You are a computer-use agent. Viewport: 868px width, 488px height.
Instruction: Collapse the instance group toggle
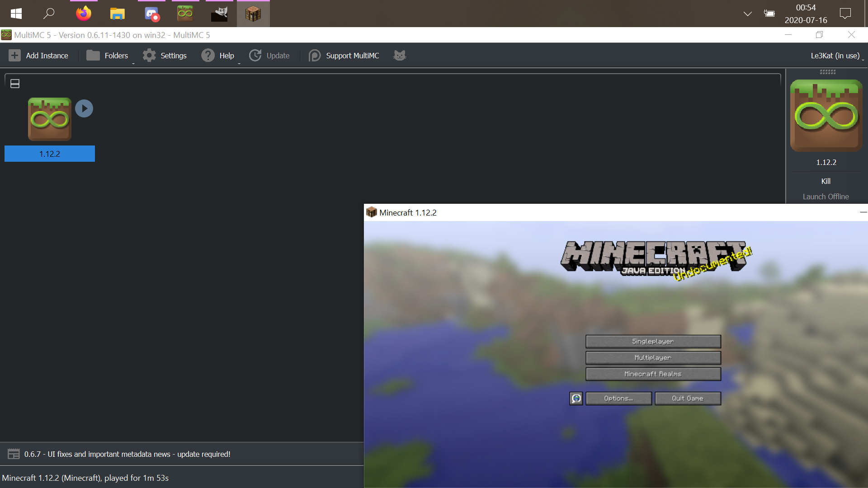15,84
